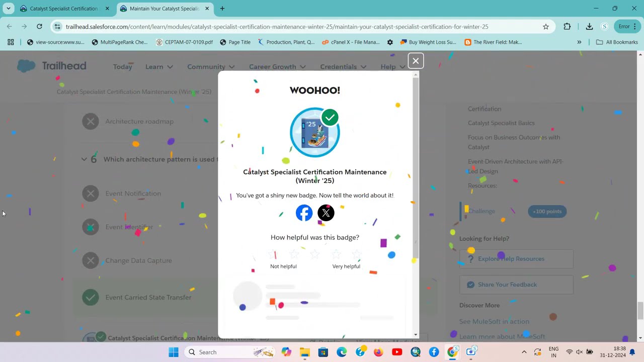Click the popup scrollbar thumb
The width and height of the screenshot is (644, 362).
pos(416,168)
